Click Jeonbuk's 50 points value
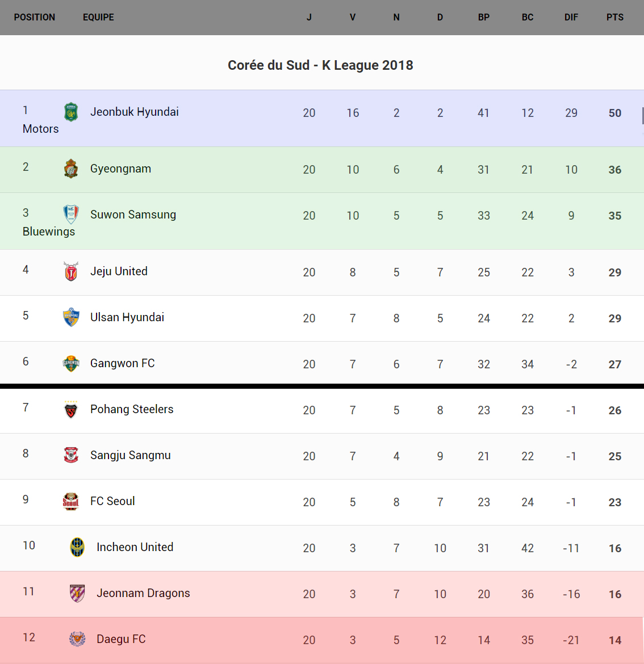The image size is (644, 664). tap(614, 113)
